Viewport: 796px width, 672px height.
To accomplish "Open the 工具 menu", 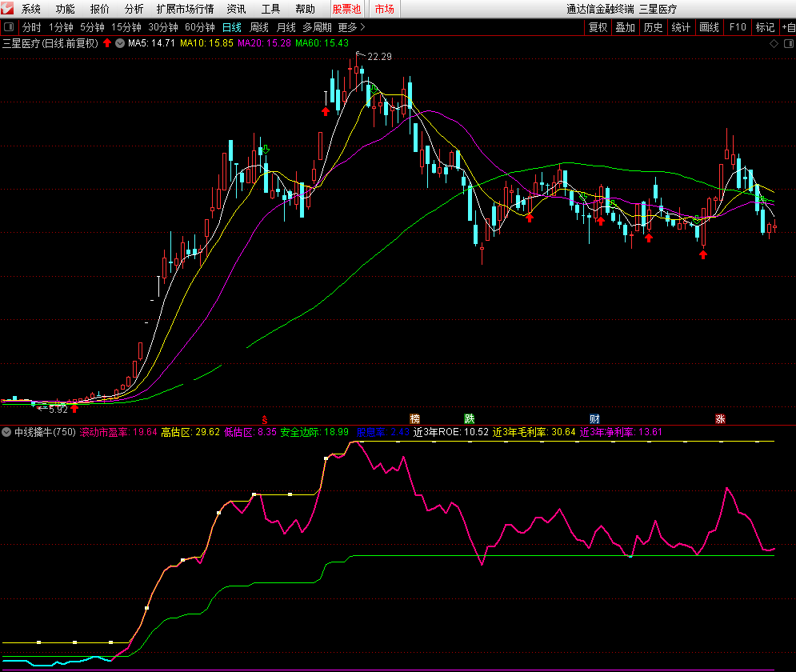I will pyautogui.click(x=270, y=9).
